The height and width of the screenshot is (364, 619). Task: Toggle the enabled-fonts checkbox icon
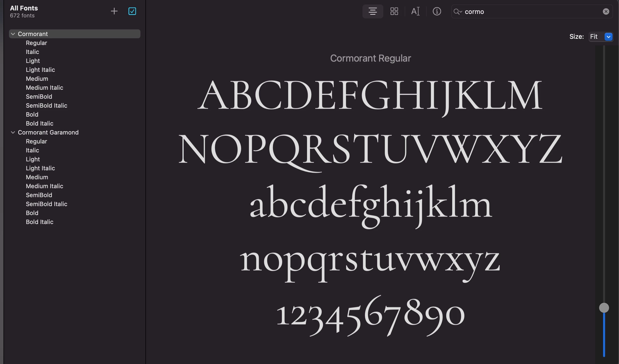[132, 11]
